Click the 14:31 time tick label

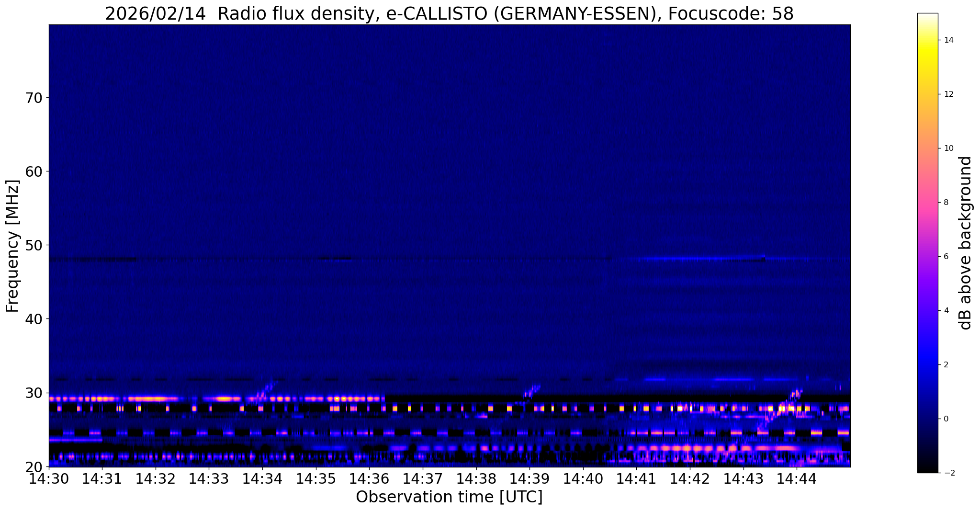click(102, 478)
